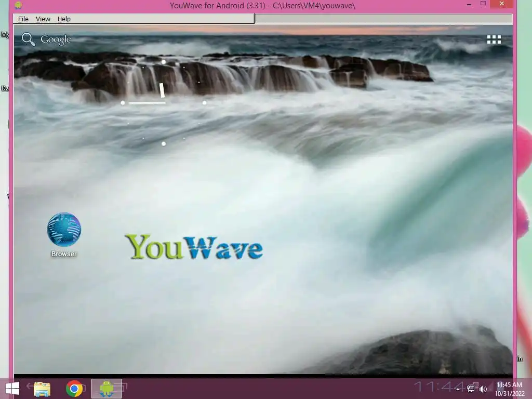The width and height of the screenshot is (532, 399).
Task: Open the volume speaker tray icon
Action: [x=483, y=389]
